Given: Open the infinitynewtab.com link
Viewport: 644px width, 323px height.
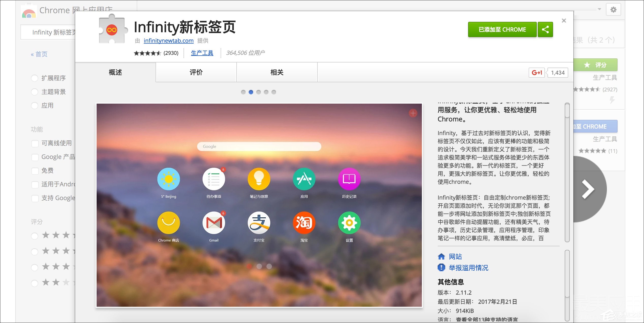Looking at the screenshot, I should pos(168,41).
